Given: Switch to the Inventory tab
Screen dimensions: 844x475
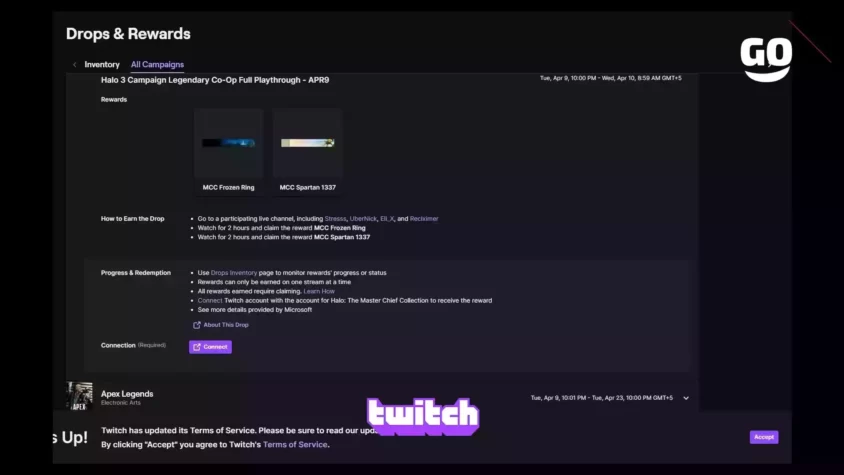Looking at the screenshot, I should pyautogui.click(x=102, y=65).
